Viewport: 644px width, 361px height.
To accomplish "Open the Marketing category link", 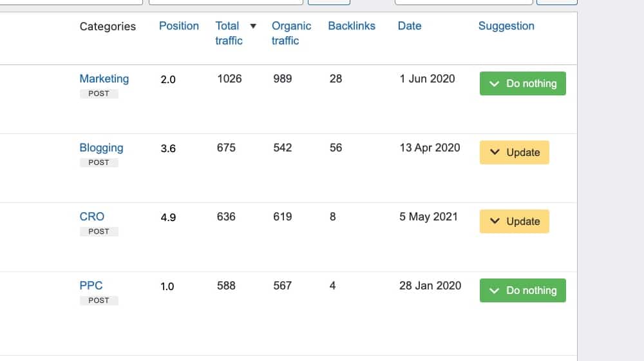I will pyautogui.click(x=104, y=79).
